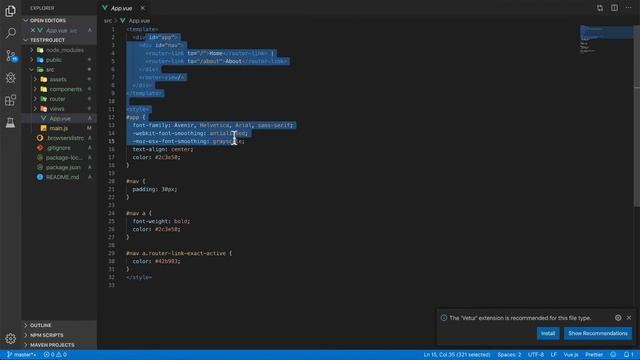Viewport: 640px width, 360px height.
Task: Open package-lock.json file
Action: pyautogui.click(x=59, y=158)
